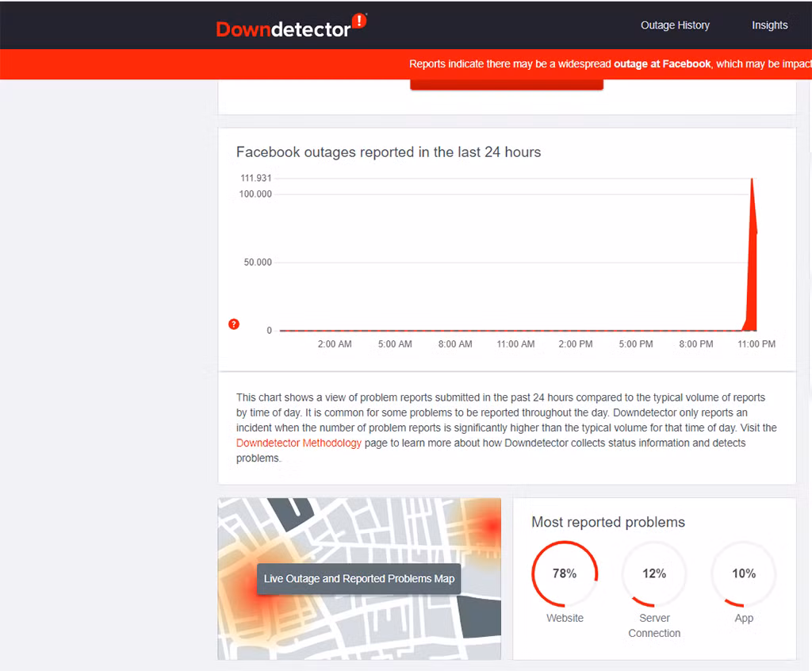Open the Downdetector logo home link

pos(291,26)
